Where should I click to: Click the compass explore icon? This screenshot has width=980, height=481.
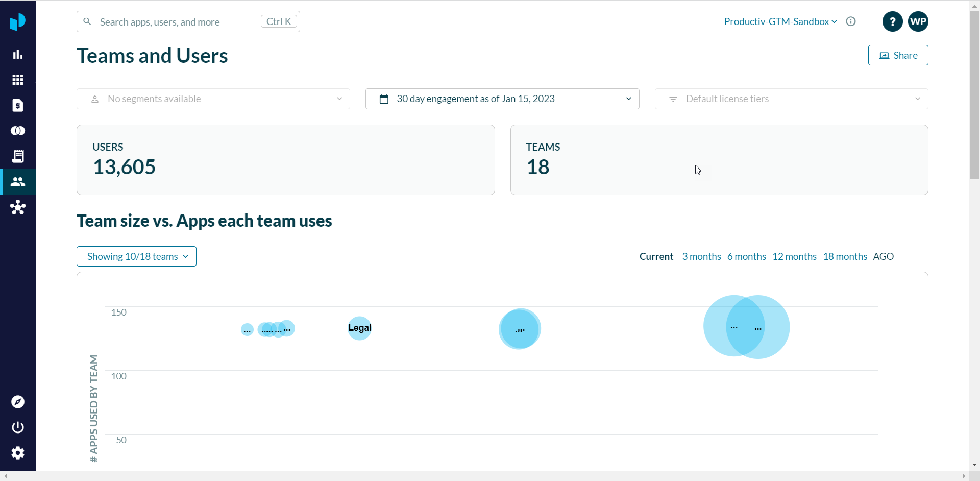coord(18,402)
